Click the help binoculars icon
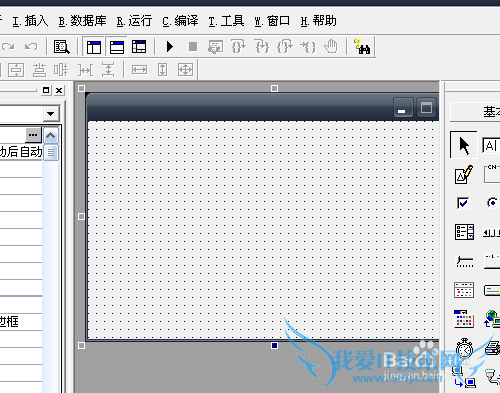The width and height of the screenshot is (500, 393). coord(362,47)
